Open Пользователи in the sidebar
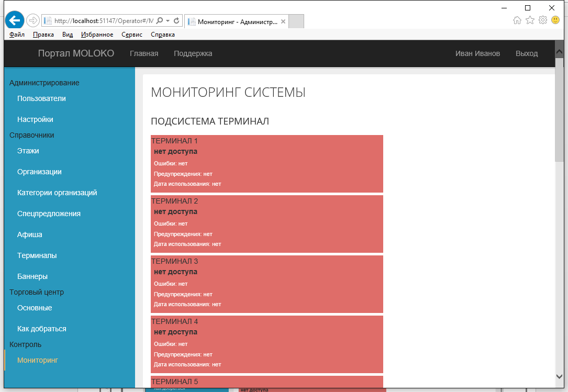The image size is (568, 392). point(41,98)
